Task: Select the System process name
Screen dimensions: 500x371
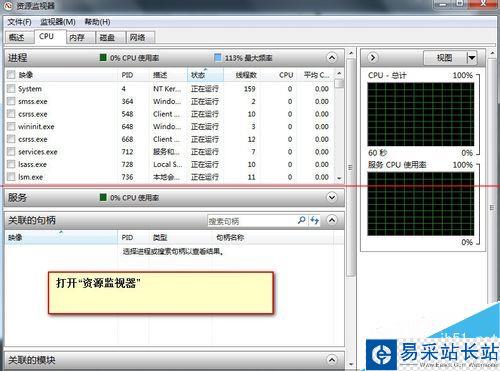Action: coord(30,89)
